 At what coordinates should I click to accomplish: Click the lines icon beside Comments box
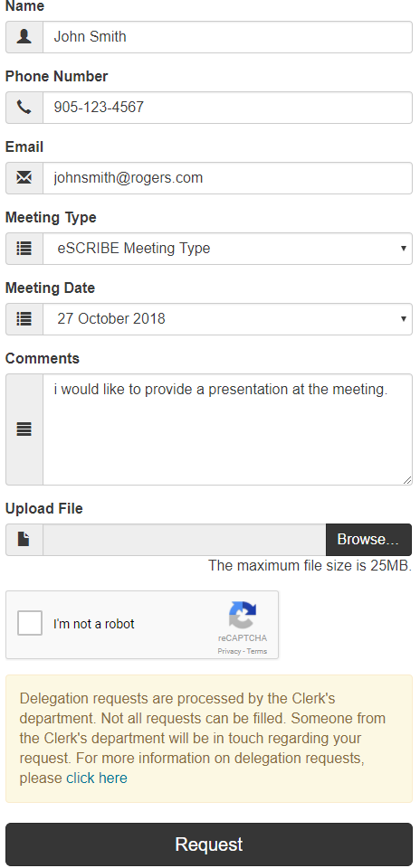[x=24, y=429]
